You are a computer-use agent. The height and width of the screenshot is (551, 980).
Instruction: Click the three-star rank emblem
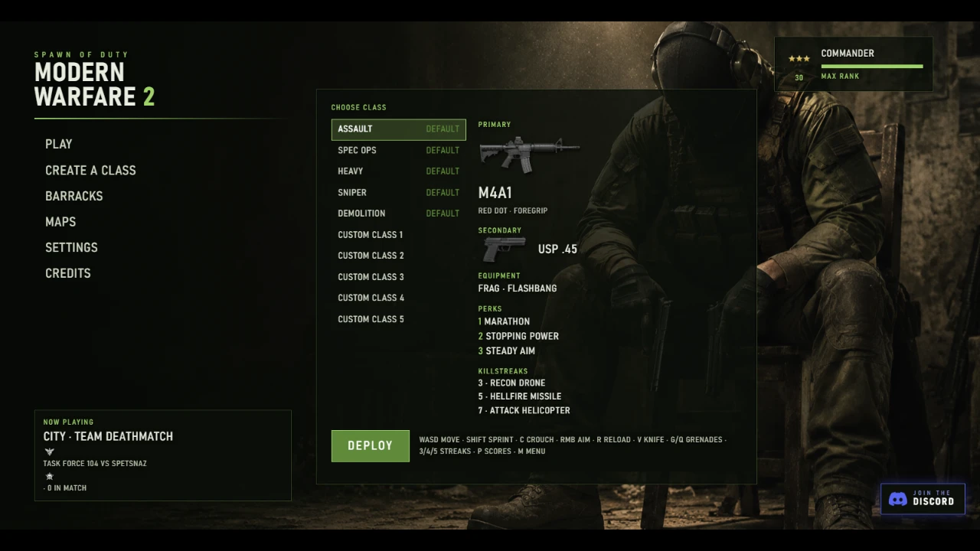[799, 59]
